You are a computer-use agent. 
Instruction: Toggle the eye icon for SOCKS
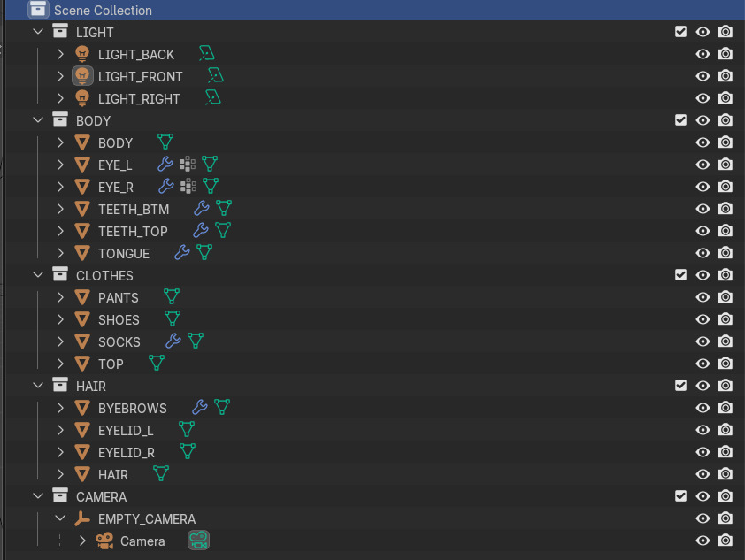pyautogui.click(x=703, y=341)
